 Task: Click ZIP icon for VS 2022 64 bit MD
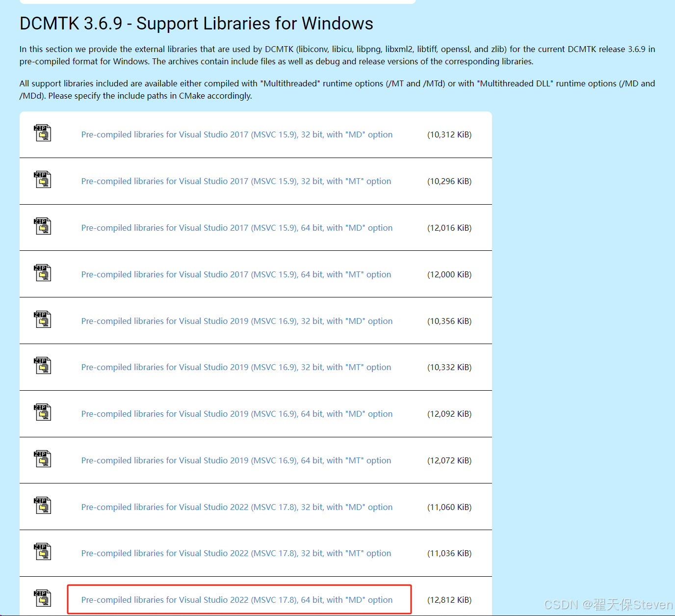43,598
